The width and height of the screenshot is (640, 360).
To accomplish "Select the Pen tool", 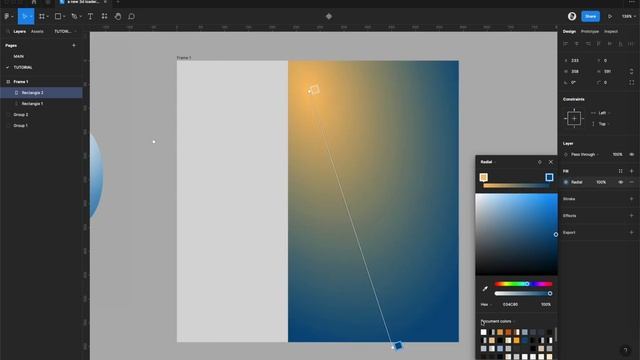I will (x=74, y=16).
